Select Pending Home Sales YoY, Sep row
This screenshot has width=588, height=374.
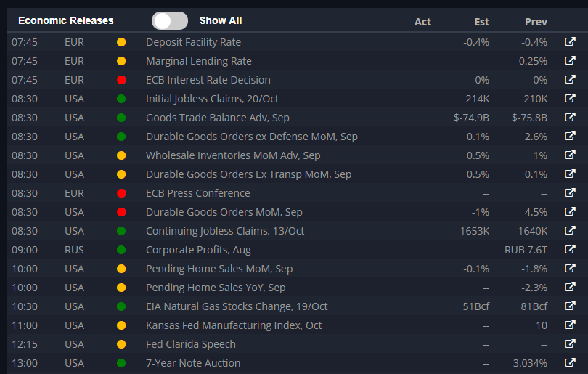tap(297, 288)
